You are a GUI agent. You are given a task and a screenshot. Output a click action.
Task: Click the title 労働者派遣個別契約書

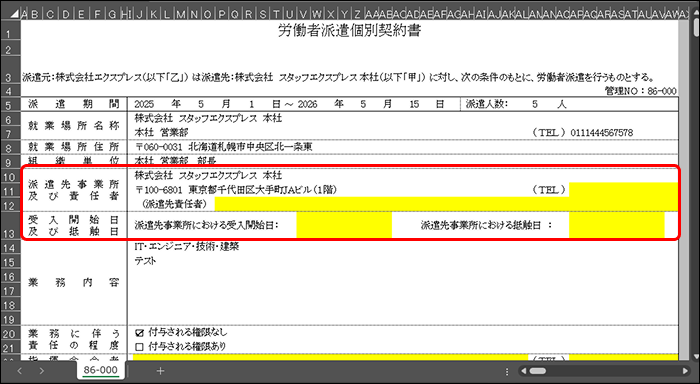click(350, 31)
